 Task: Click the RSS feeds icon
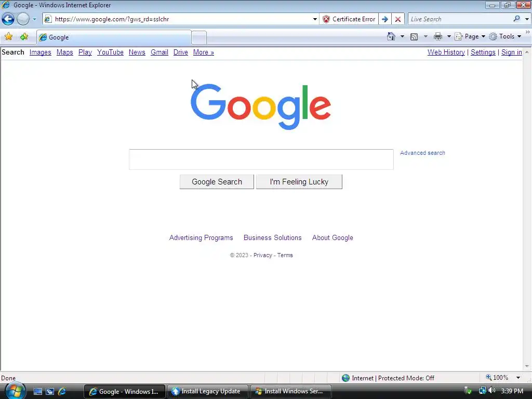pos(414,37)
